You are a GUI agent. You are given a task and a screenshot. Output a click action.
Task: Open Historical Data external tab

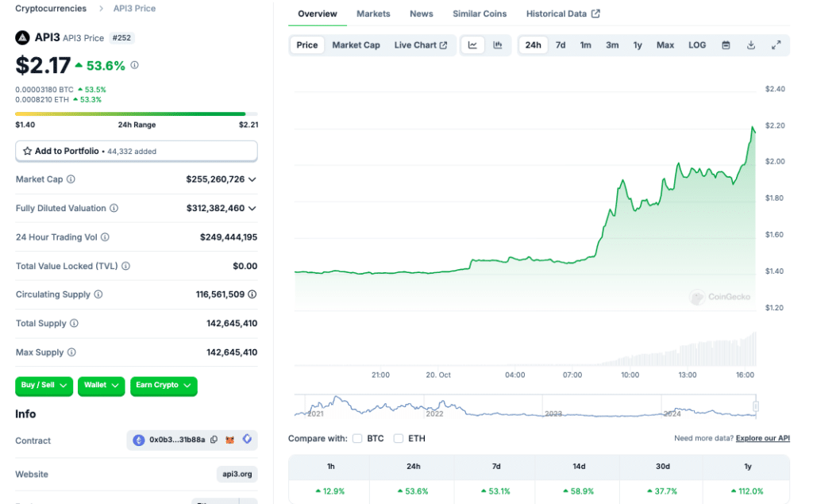(563, 13)
